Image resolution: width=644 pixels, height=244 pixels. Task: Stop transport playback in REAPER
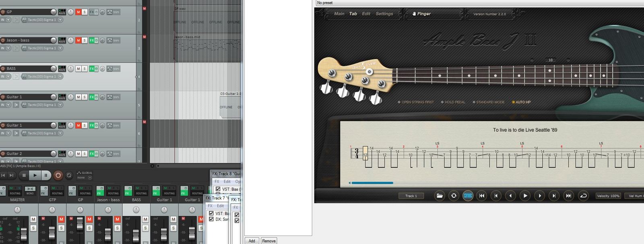pos(24,175)
